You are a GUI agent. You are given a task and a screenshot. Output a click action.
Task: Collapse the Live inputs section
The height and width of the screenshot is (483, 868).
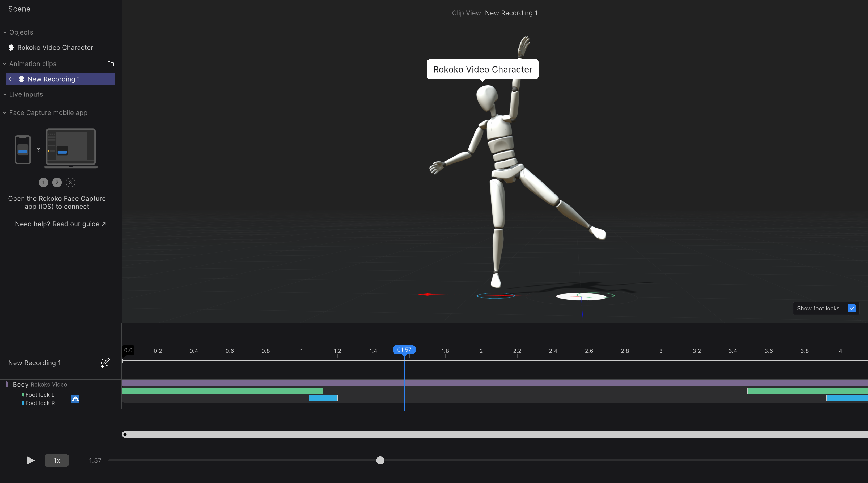5,94
